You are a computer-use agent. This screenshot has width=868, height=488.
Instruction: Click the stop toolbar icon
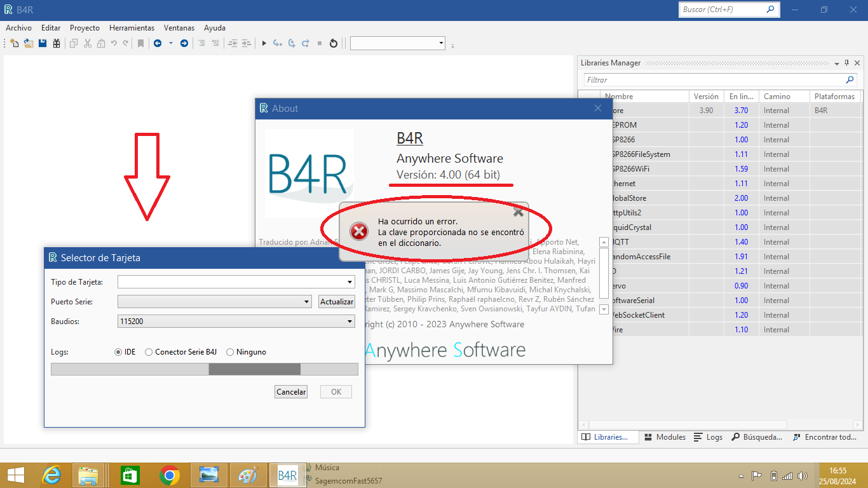click(320, 43)
